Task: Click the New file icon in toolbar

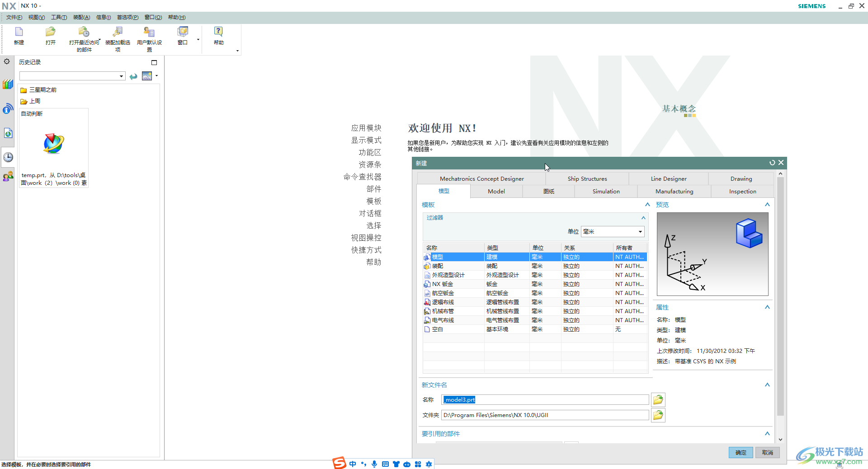Action: 19,32
